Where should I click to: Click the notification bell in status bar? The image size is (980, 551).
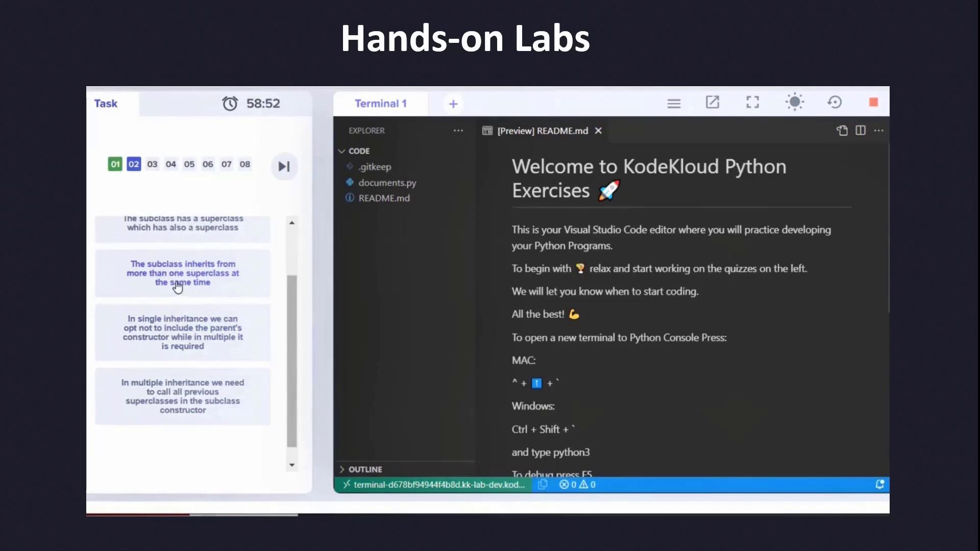[x=879, y=485]
